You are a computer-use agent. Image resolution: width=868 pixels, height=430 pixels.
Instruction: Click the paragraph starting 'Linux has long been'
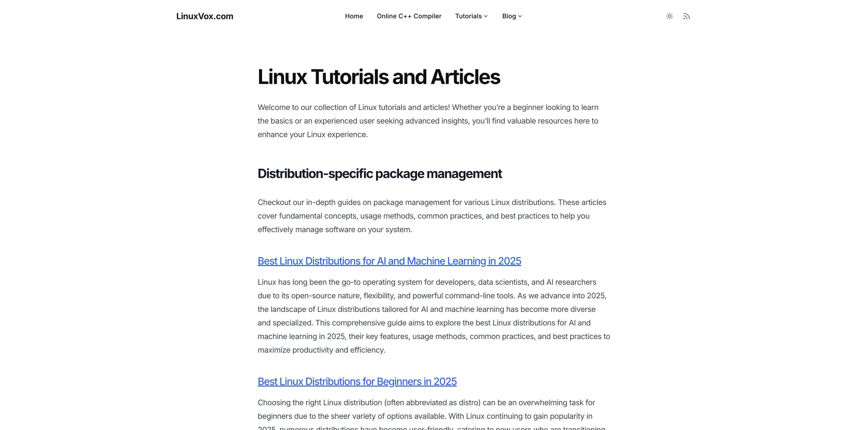point(434,316)
